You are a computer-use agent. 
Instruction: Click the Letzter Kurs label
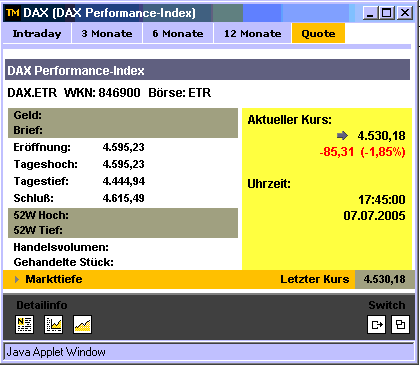coord(315,279)
